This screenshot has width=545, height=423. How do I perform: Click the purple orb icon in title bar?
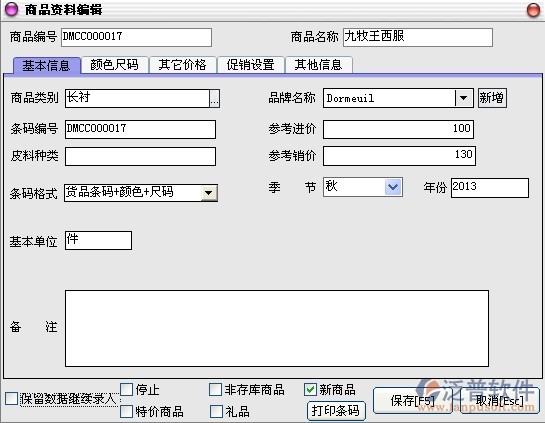coord(11,9)
